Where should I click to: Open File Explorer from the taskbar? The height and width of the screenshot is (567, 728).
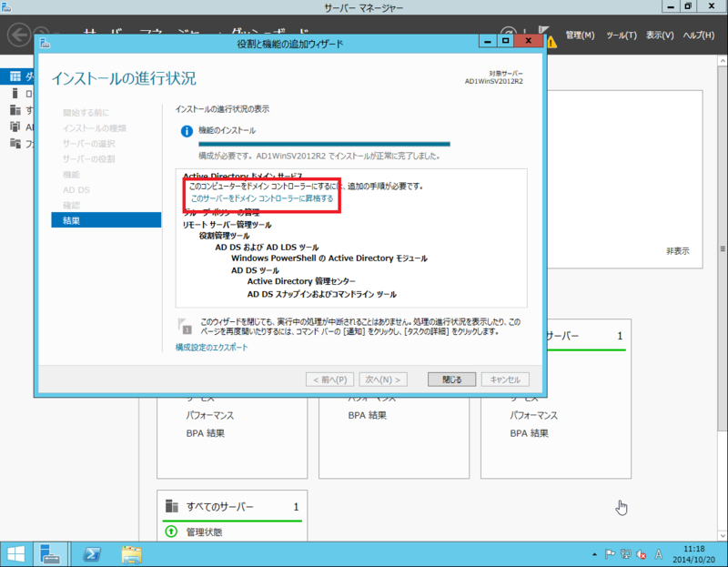[131, 554]
